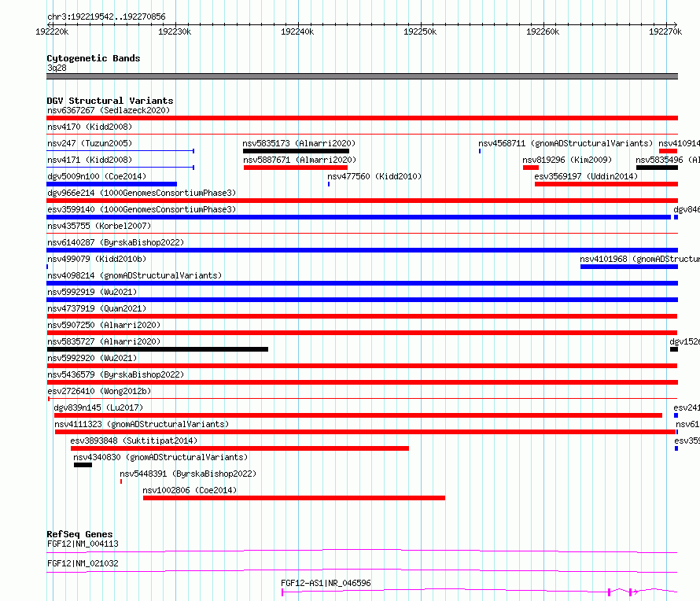Click the DGV Structural Variants track heading

point(110,101)
